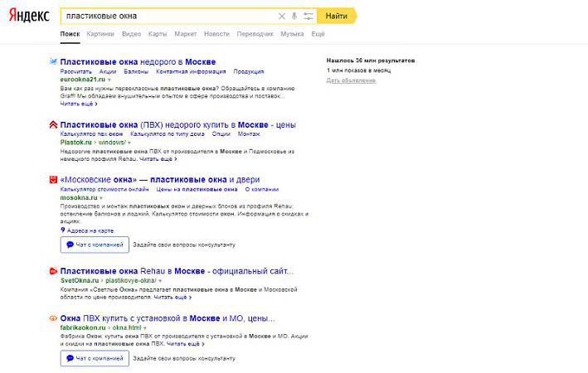The height and width of the screenshot is (373, 588).
Task: Click into the search input field
Action: point(166,16)
